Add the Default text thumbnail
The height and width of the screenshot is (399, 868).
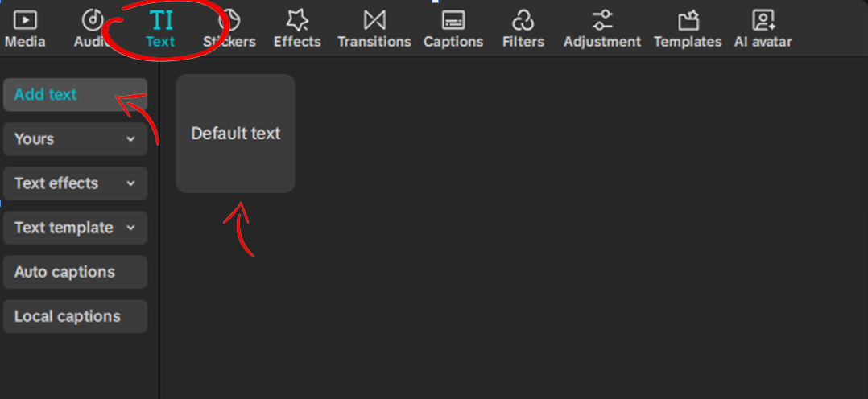pyautogui.click(x=235, y=134)
